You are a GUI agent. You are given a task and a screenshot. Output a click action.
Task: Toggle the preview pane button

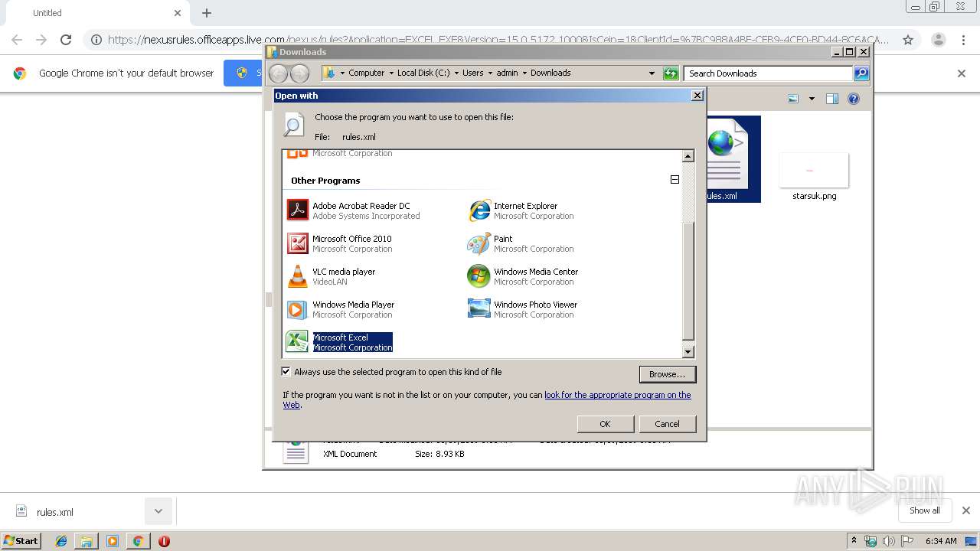point(832,99)
